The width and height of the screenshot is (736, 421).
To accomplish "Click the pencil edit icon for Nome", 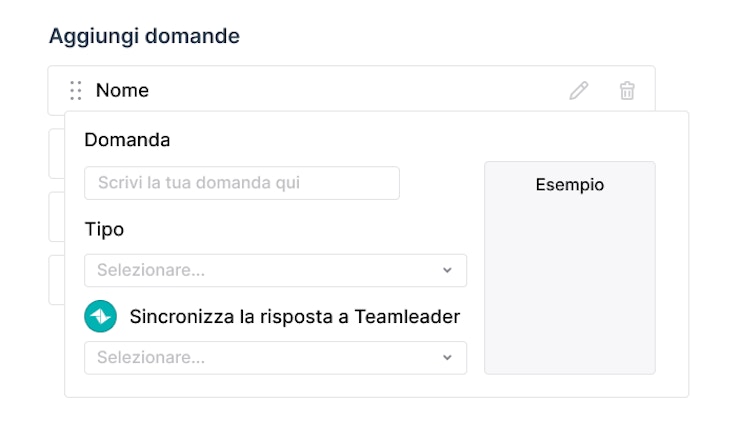I will coord(578,91).
